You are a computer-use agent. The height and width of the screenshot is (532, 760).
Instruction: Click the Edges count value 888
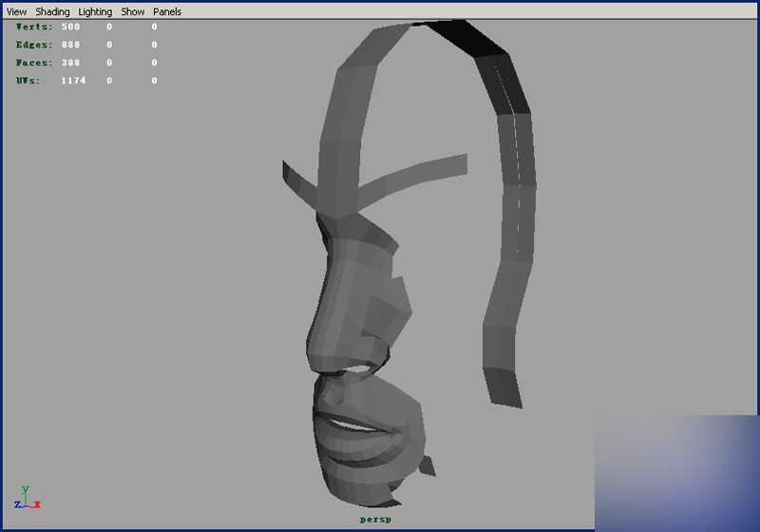[x=70, y=45]
